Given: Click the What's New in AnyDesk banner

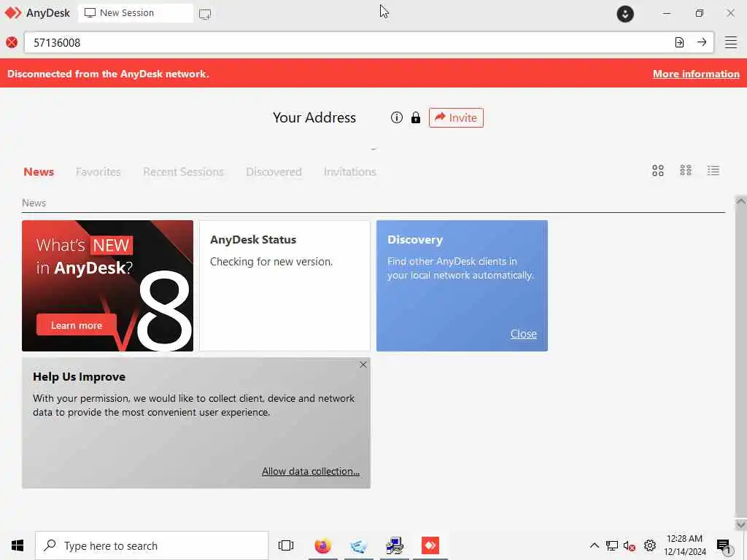Looking at the screenshot, I should [108, 286].
